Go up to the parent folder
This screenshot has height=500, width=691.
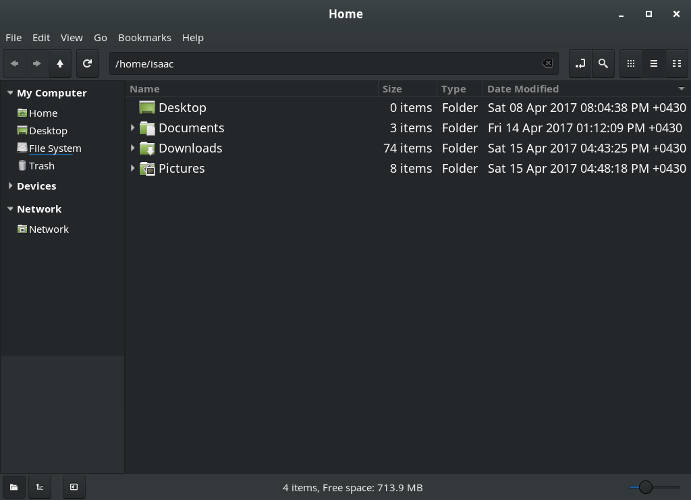coord(60,64)
